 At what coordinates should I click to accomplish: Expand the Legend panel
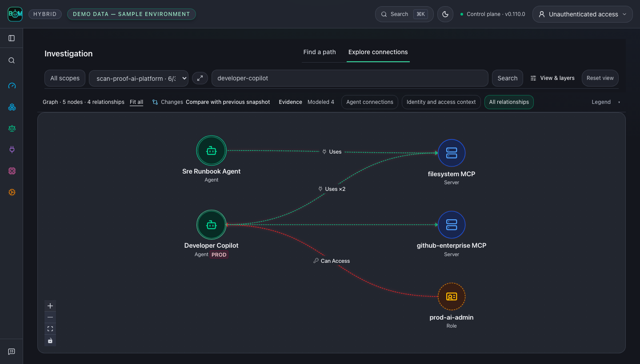tap(606, 102)
